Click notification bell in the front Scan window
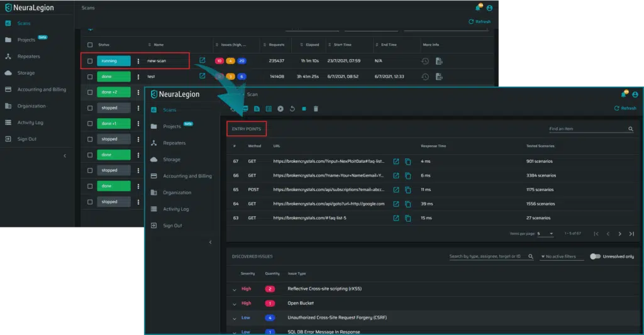644x335 pixels. tap(624, 94)
